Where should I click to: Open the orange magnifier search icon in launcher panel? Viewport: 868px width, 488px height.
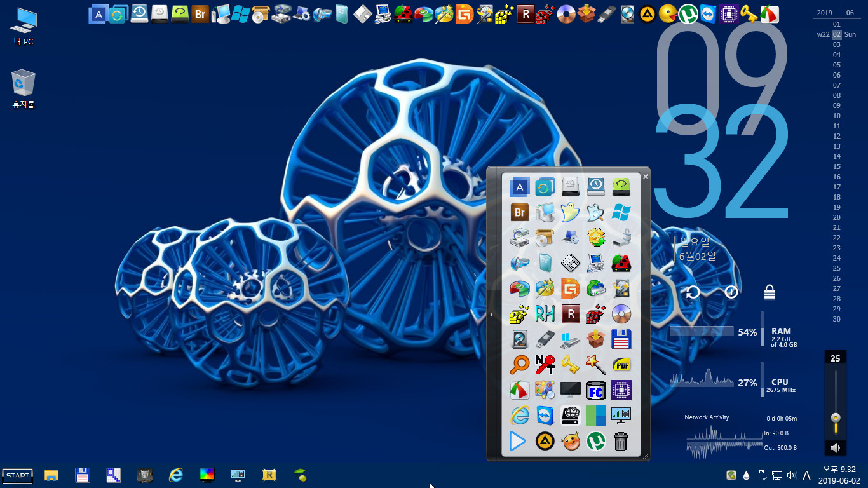pos(520,365)
